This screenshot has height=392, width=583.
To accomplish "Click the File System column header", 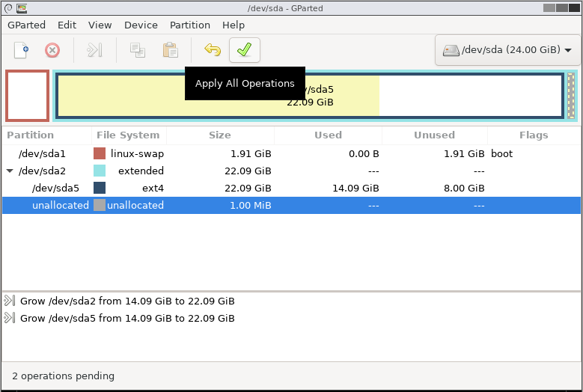I will coord(128,135).
